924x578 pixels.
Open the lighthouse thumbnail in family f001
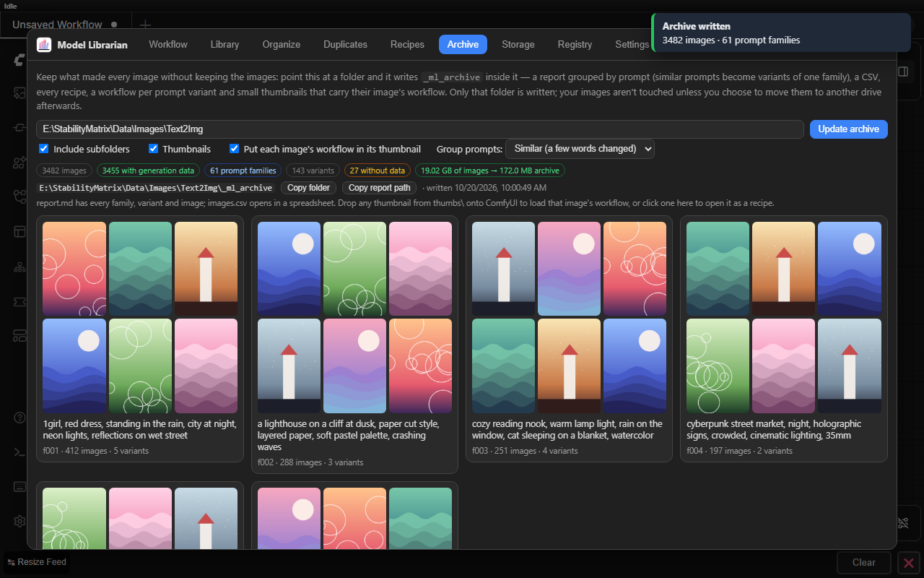tap(206, 269)
